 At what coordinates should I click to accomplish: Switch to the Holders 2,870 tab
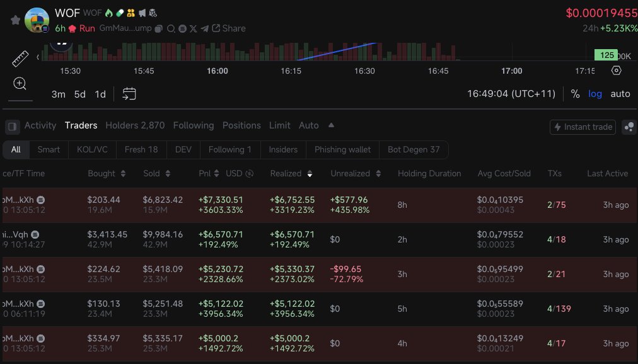[x=135, y=125]
